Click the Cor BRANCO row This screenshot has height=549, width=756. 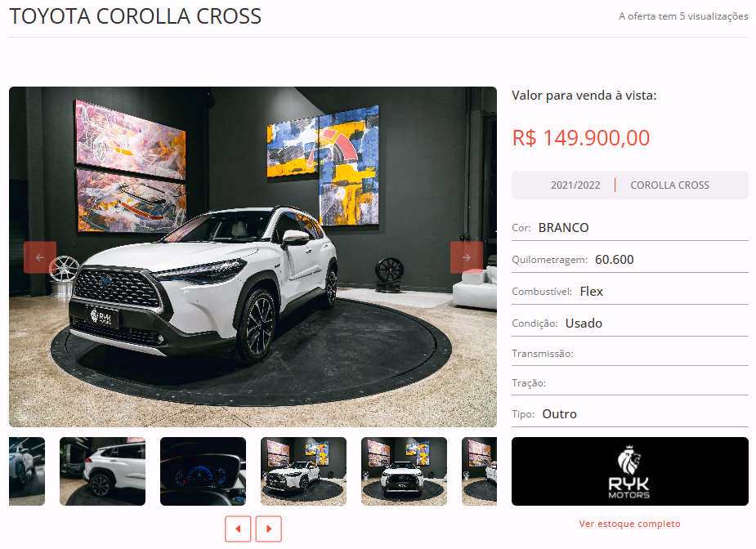point(629,227)
